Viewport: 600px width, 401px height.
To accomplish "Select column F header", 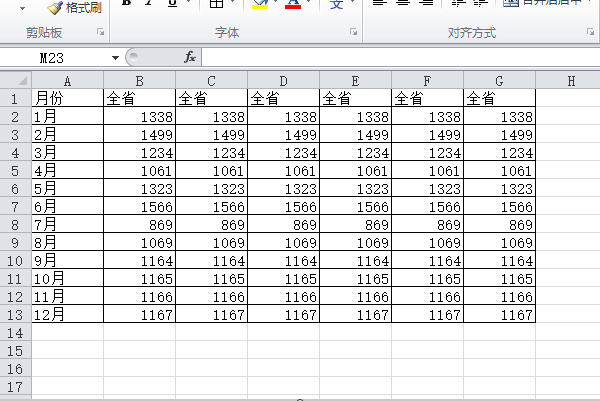I will click(427, 81).
